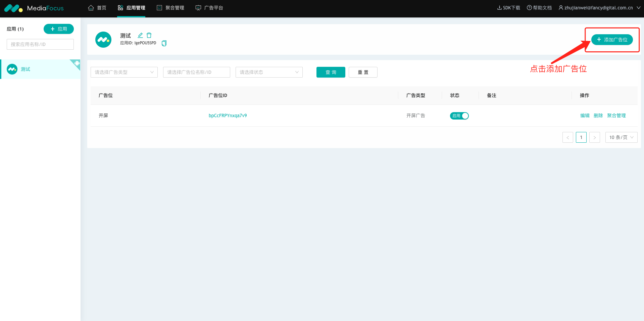644x321 pixels.
Task: Open the 请选择状态 status dropdown
Action: (269, 72)
